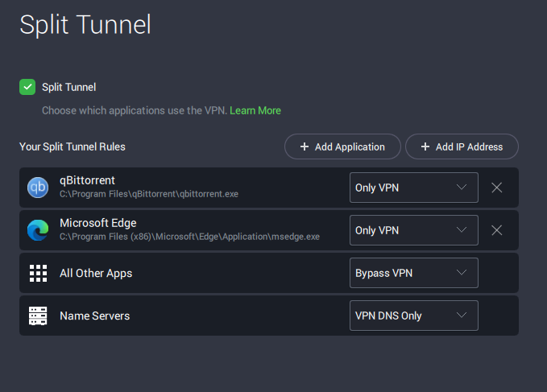Click the All Other Apps label

click(x=96, y=273)
